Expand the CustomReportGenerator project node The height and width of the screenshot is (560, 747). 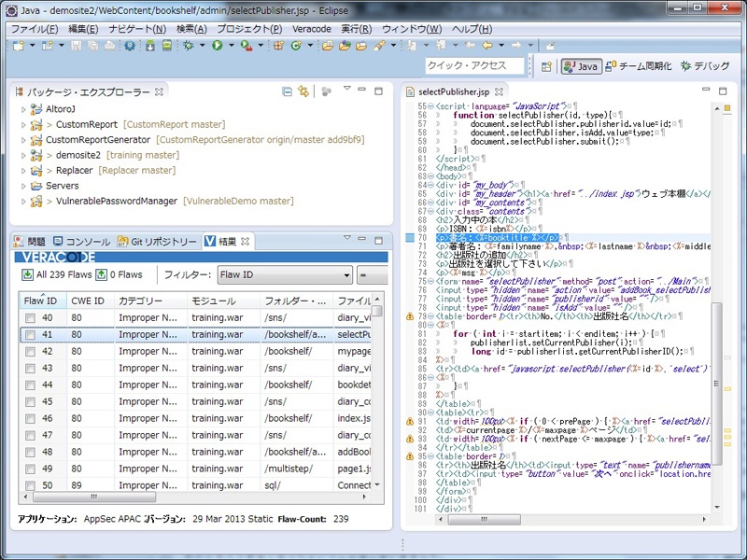(23, 140)
